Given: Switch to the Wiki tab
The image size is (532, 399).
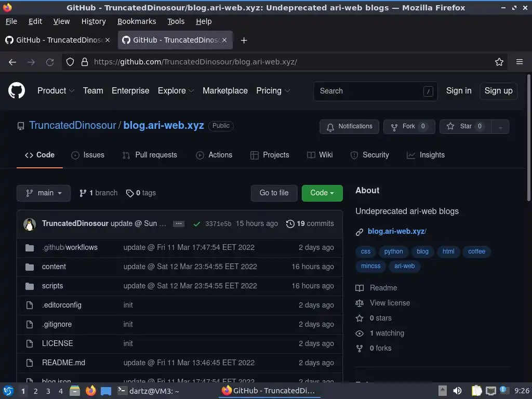Looking at the screenshot, I should click(x=320, y=155).
